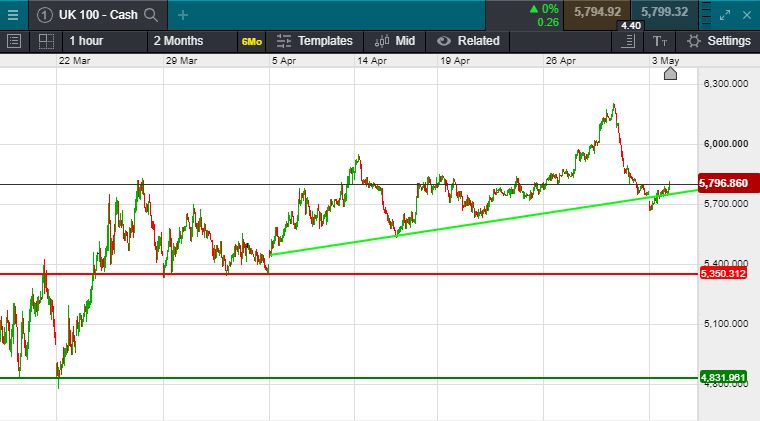Open the order ticket ladder icon
The width and height of the screenshot is (760, 421).
tap(628, 41)
